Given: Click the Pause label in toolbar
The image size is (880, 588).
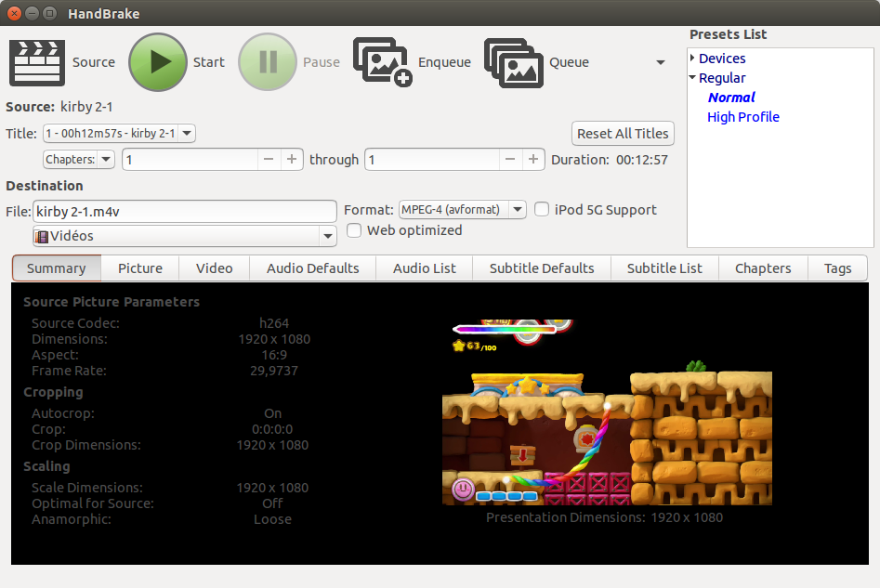Looking at the screenshot, I should click(322, 62).
